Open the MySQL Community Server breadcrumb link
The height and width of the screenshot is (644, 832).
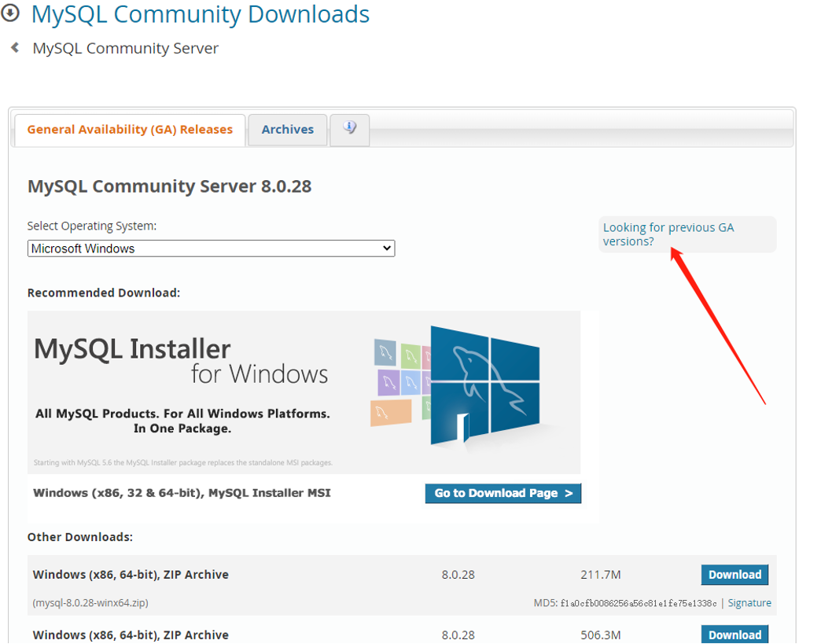pyautogui.click(x=125, y=48)
